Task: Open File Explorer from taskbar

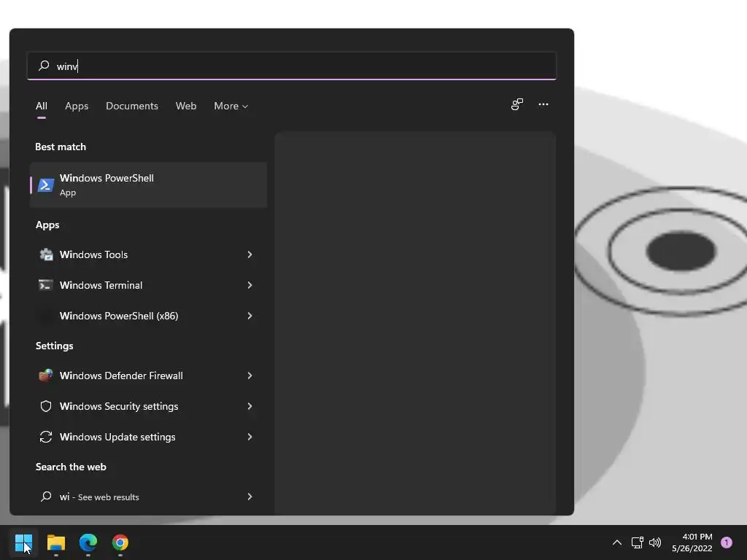Action: 56,542
